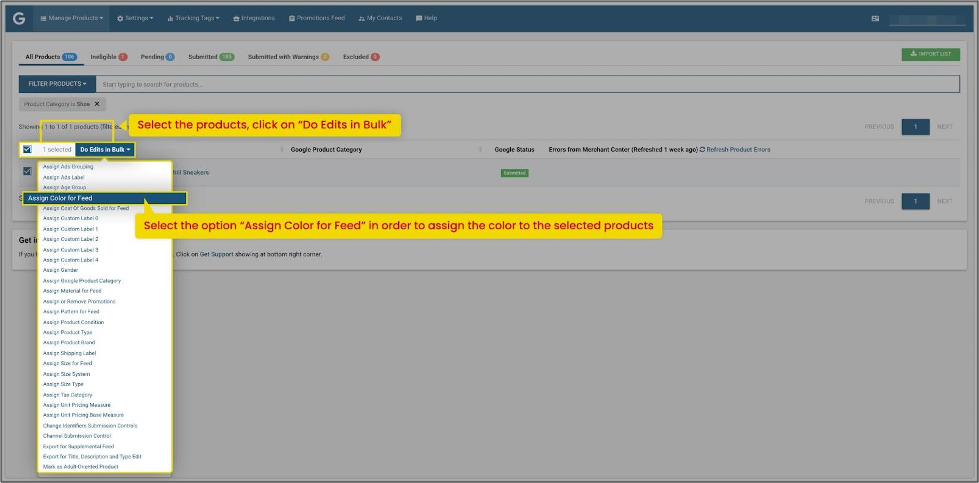Expand the Tracking Tags menu
The width and height of the screenshot is (979, 483).
click(x=193, y=19)
